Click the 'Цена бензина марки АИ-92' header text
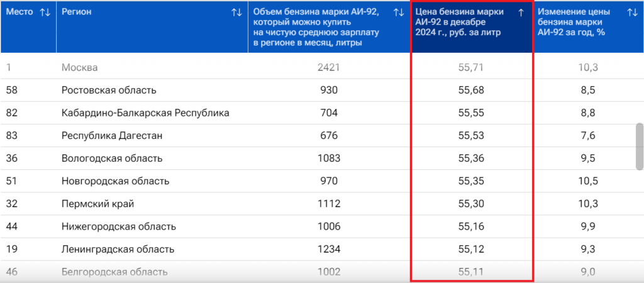 (460, 22)
